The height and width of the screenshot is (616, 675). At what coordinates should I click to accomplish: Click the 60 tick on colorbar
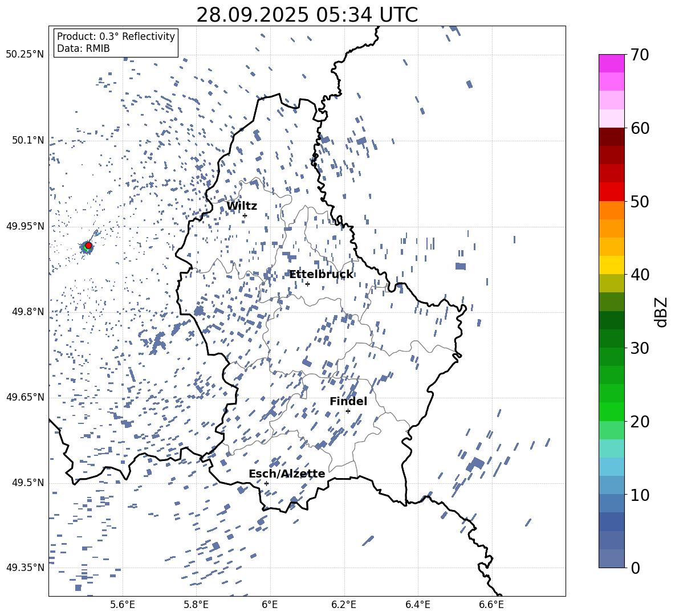click(x=640, y=128)
